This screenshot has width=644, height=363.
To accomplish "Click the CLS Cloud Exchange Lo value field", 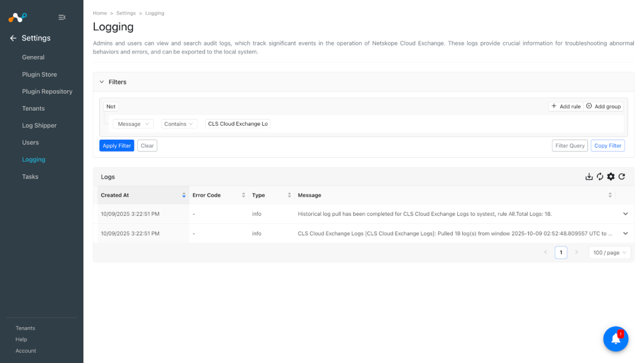I will (x=238, y=124).
